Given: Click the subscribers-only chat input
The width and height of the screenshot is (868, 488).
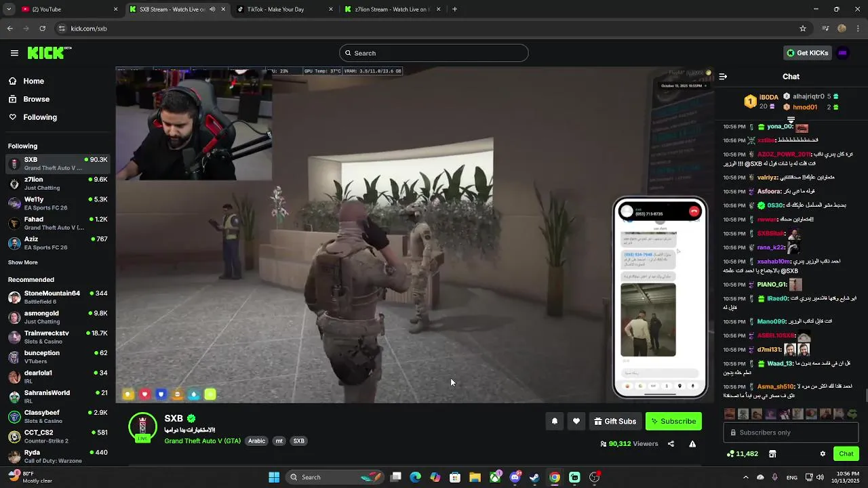Looking at the screenshot, I should (x=791, y=432).
